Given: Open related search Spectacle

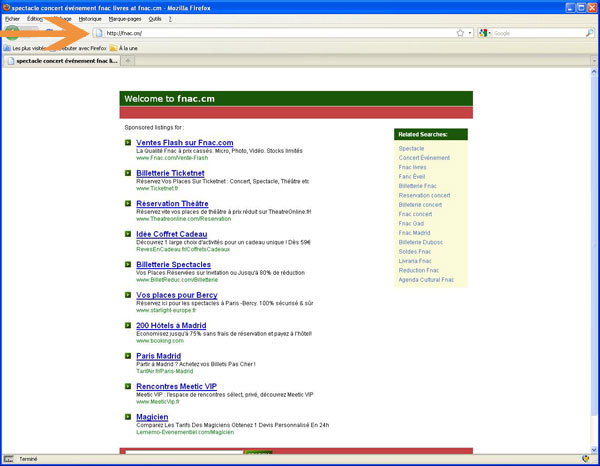Looking at the screenshot, I should coord(411,148).
